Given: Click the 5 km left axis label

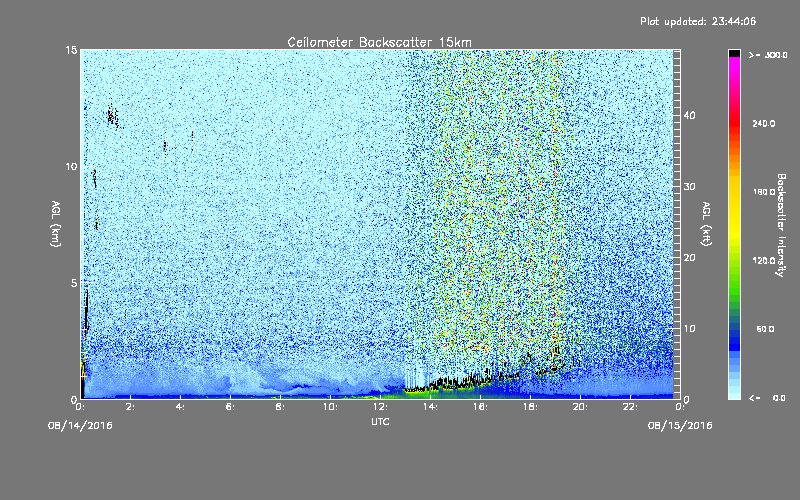Looking at the screenshot, I should click(74, 283).
